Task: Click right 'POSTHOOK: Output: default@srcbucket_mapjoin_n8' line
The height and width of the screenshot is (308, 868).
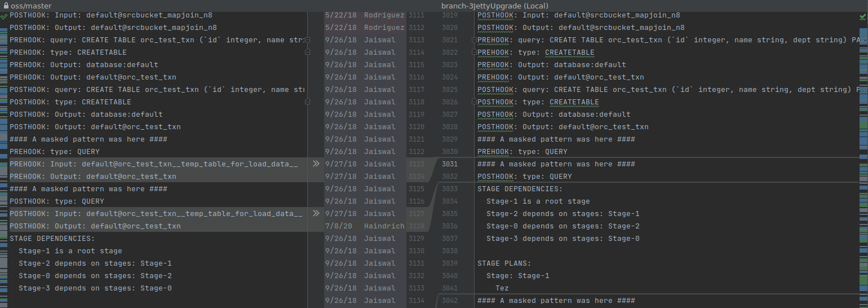Action: (581, 28)
